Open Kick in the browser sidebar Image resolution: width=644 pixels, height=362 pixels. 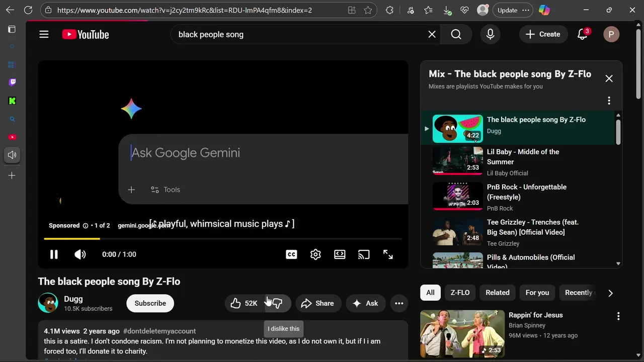12,101
